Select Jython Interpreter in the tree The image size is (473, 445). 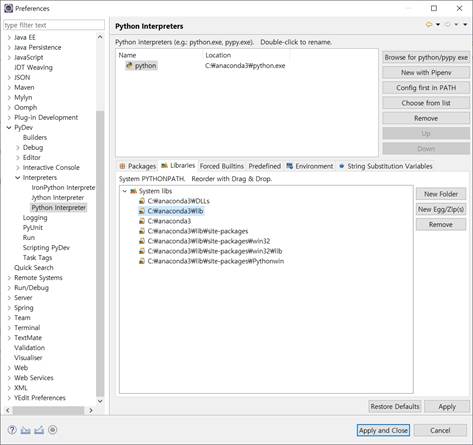(x=58, y=198)
